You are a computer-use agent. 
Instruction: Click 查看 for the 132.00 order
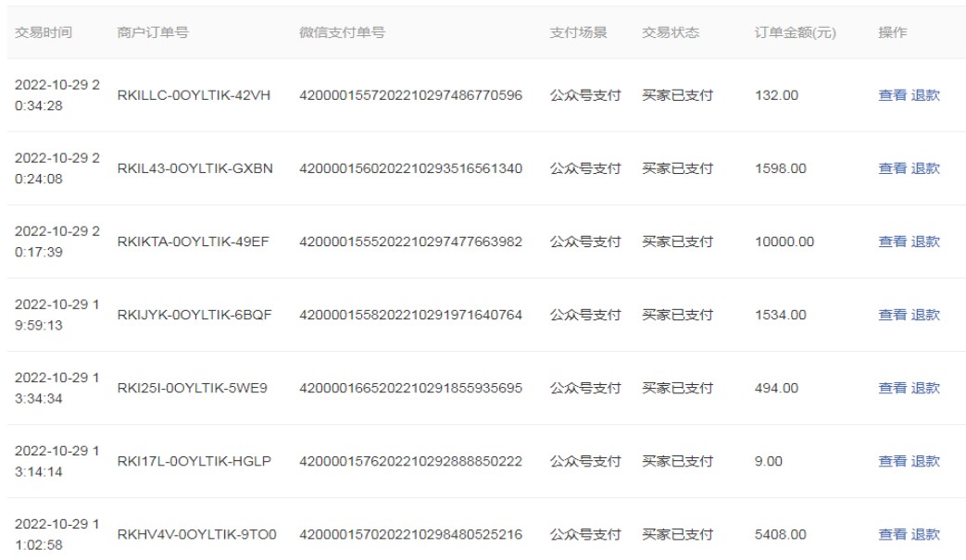pyautogui.click(x=892, y=95)
